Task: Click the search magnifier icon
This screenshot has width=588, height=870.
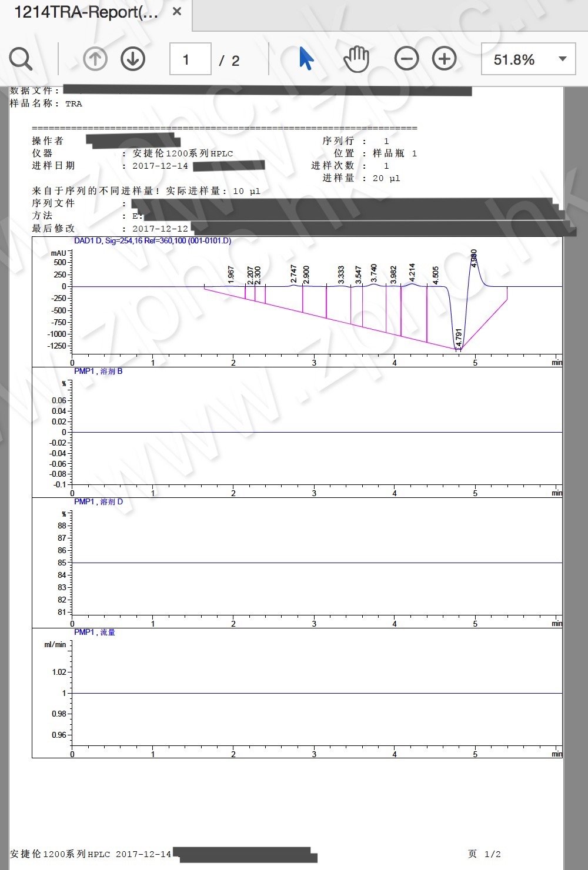Action: (21, 59)
